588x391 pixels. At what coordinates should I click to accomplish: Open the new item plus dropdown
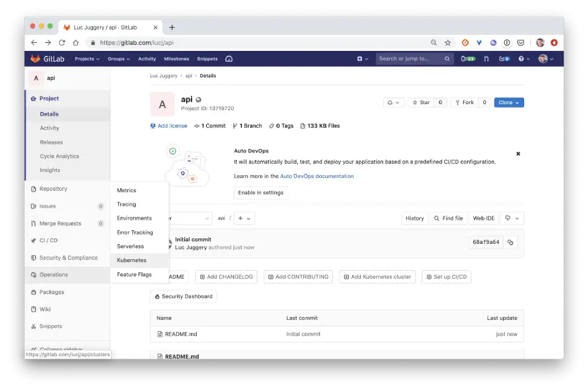[363, 59]
